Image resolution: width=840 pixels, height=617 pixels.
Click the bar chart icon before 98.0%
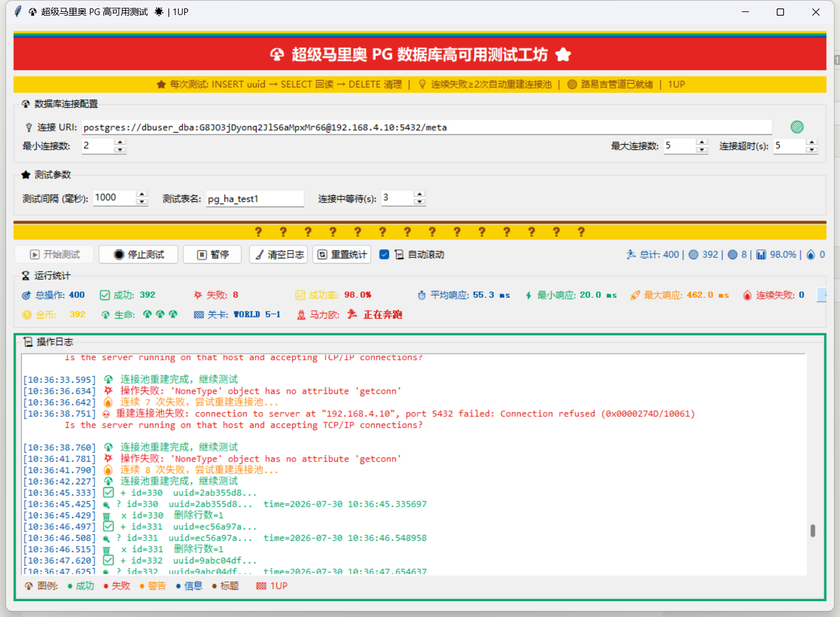(x=761, y=255)
